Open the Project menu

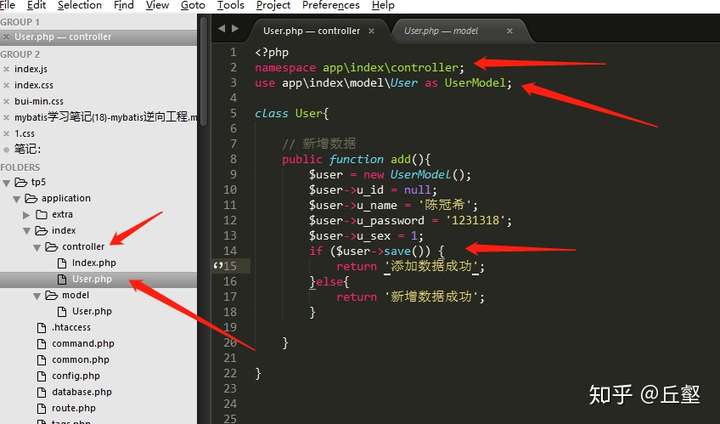(x=273, y=6)
